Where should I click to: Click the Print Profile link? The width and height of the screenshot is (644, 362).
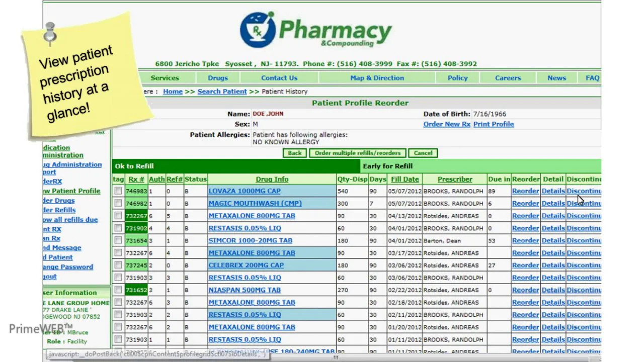pos(494,124)
